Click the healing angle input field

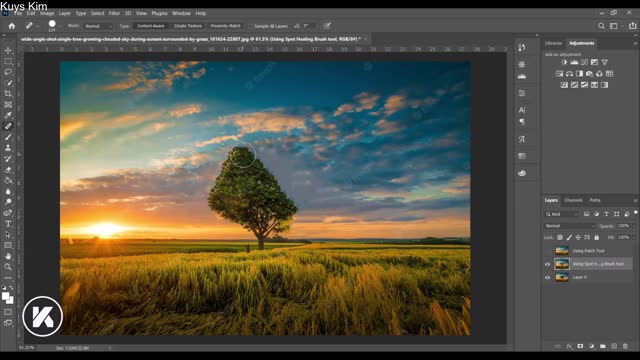tap(309, 26)
